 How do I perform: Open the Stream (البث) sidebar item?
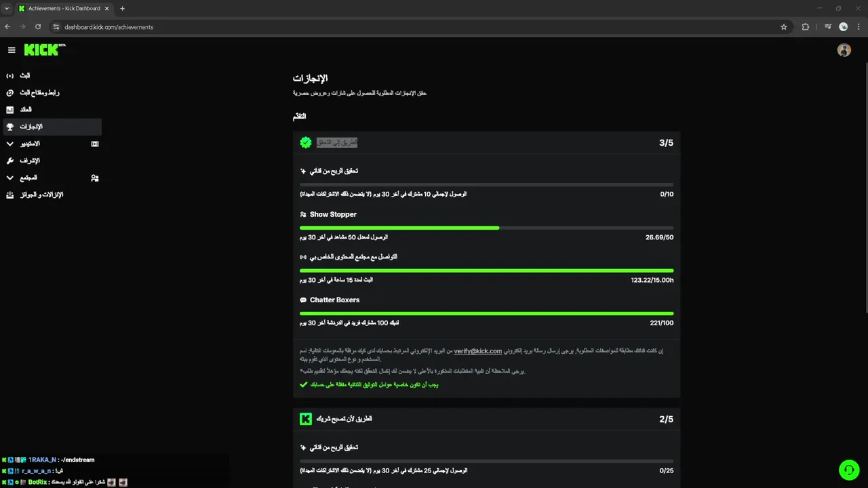pyautogui.click(x=25, y=76)
